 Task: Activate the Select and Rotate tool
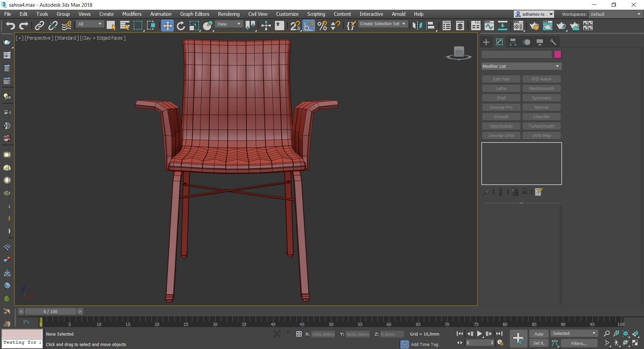point(181,26)
